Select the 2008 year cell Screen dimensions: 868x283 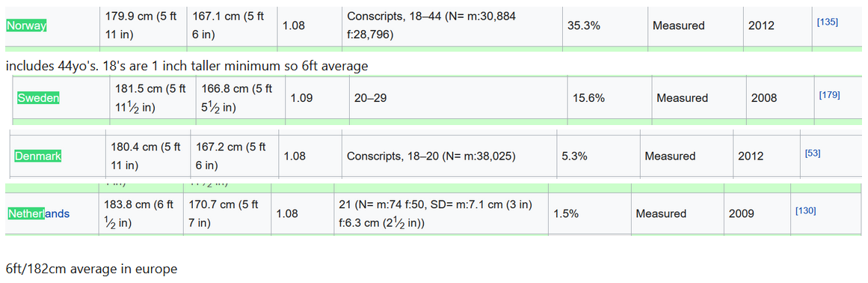(780, 98)
